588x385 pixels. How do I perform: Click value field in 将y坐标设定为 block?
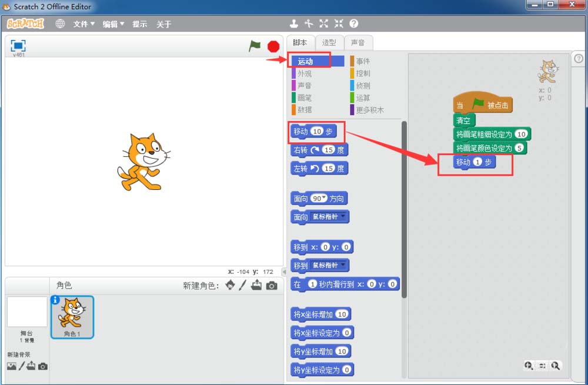346,370
